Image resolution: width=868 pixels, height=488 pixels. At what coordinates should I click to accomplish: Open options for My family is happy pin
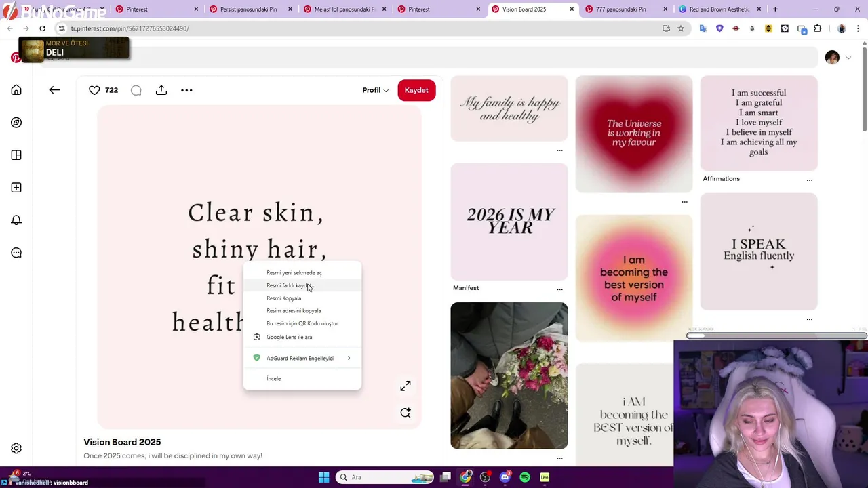click(x=559, y=150)
